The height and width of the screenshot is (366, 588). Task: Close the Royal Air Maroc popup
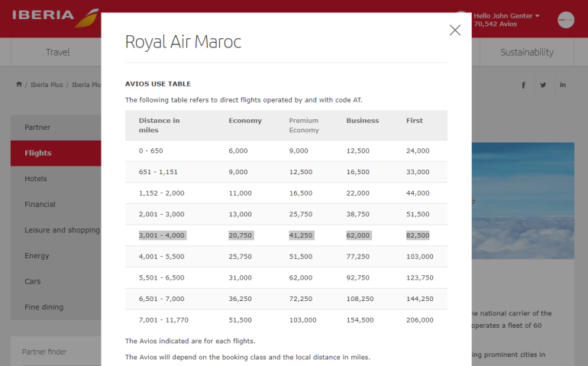[455, 31]
